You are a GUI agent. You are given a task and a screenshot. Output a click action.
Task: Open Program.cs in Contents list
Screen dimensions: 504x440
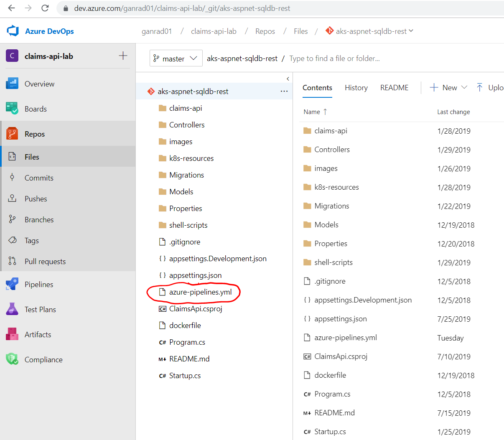pos(332,394)
